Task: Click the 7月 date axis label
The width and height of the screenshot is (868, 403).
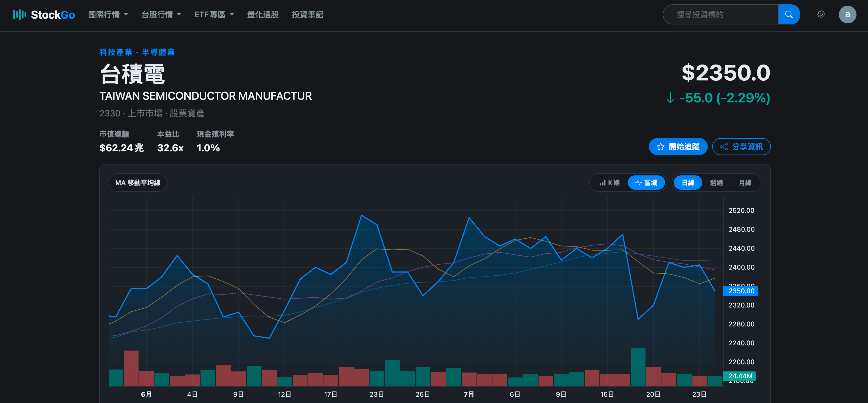Action: tap(469, 394)
